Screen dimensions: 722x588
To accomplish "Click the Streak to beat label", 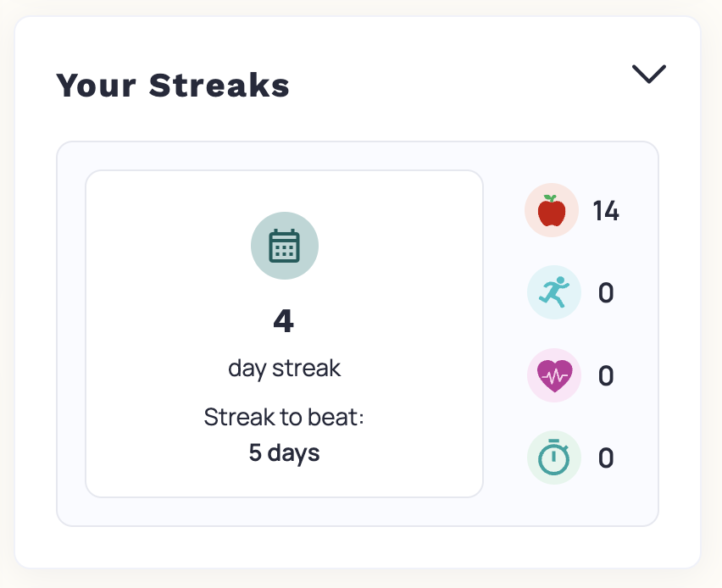I will coord(285,417).
